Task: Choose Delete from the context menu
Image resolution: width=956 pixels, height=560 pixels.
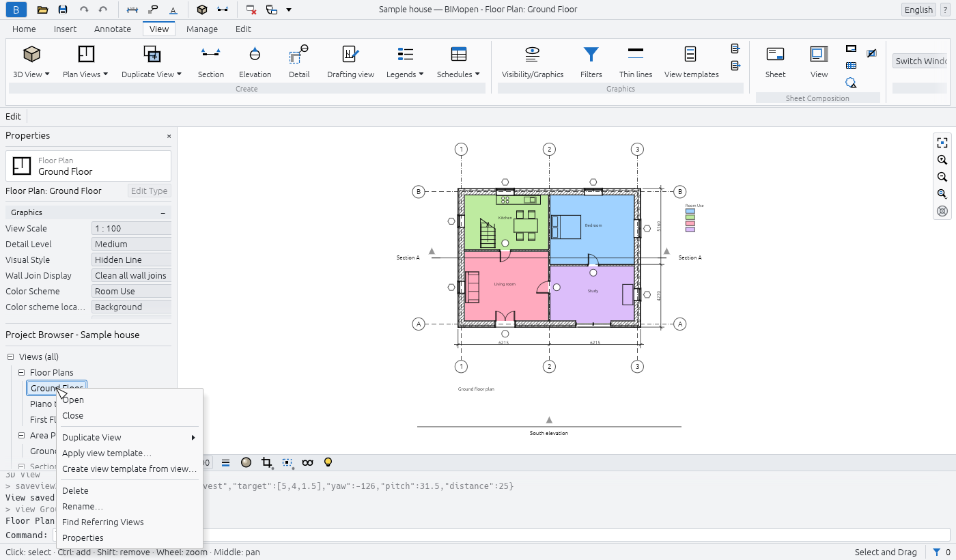Action: [130, 490]
